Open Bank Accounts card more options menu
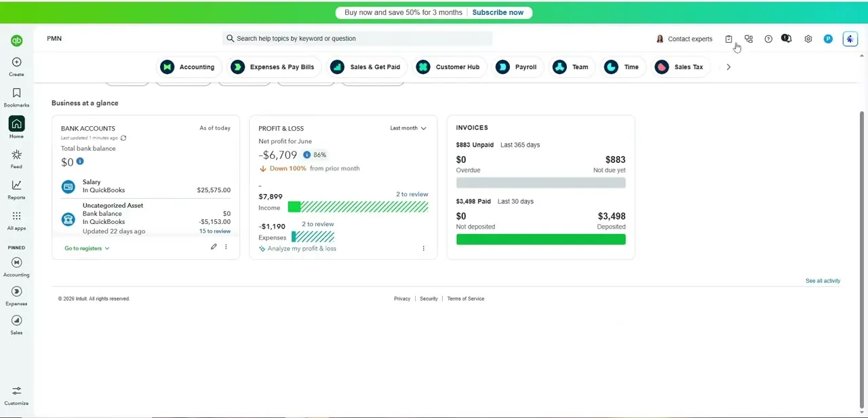 [x=226, y=247]
